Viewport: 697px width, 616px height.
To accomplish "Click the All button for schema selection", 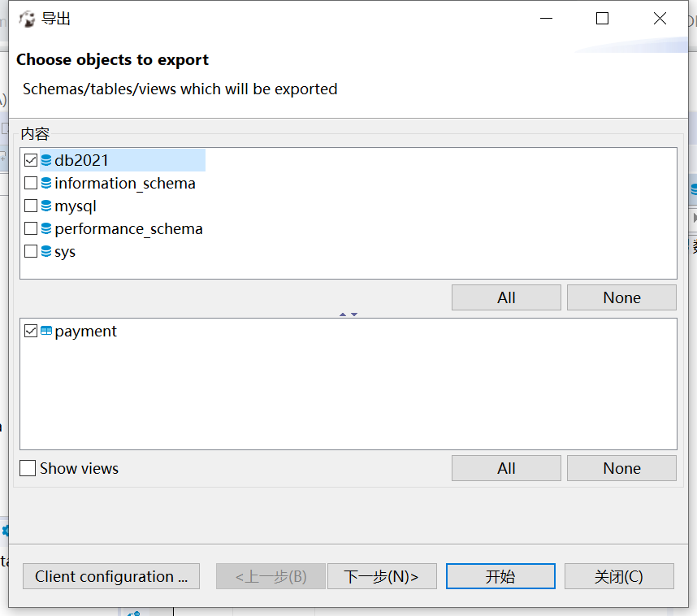I will pyautogui.click(x=506, y=297).
